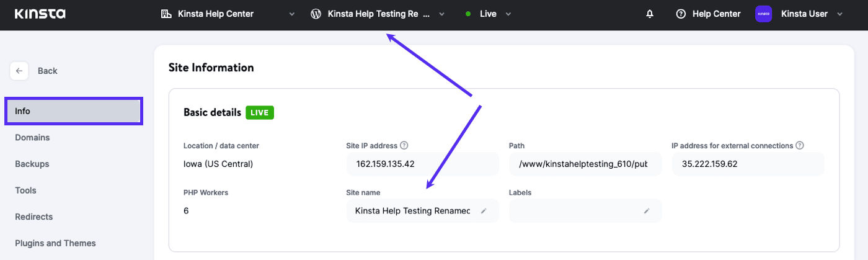Click the Kinsta logo
The width and height of the screenshot is (868, 260).
40,14
